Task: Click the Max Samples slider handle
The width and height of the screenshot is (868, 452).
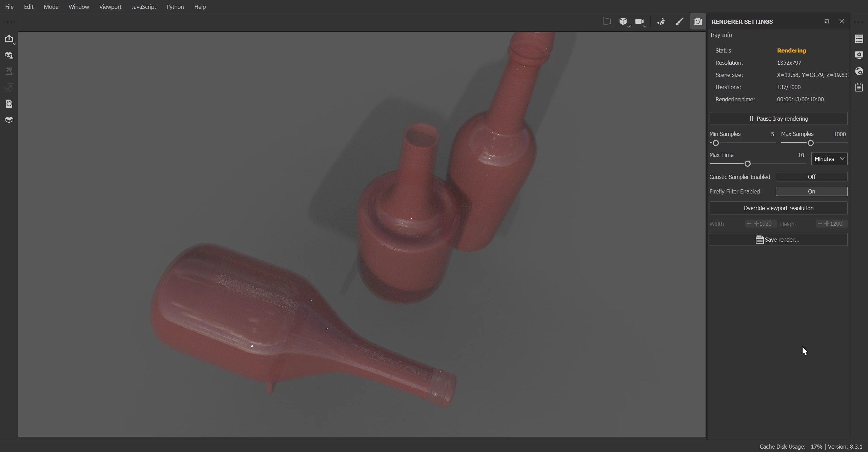Action: pyautogui.click(x=810, y=143)
